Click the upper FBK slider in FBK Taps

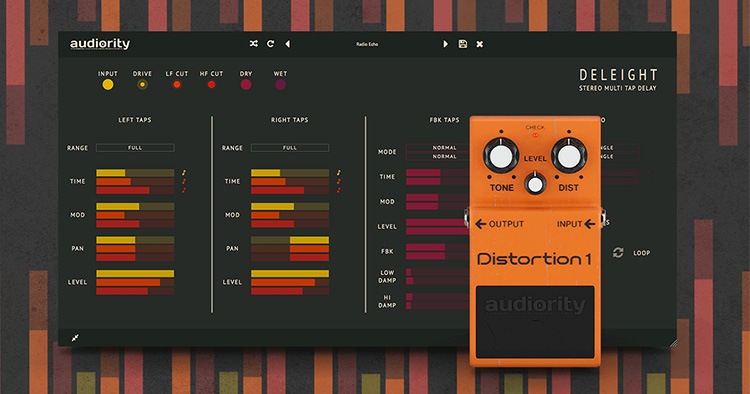point(438,247)
